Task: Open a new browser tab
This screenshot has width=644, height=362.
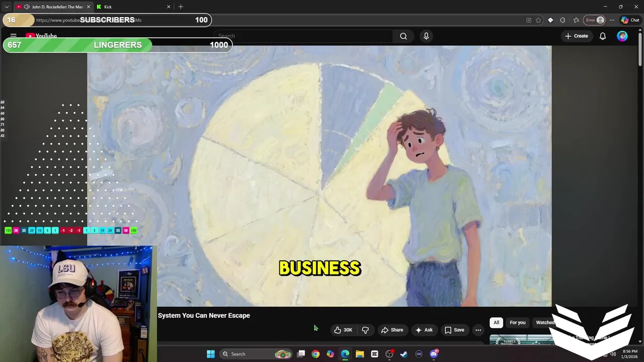Action: point(181,7)
